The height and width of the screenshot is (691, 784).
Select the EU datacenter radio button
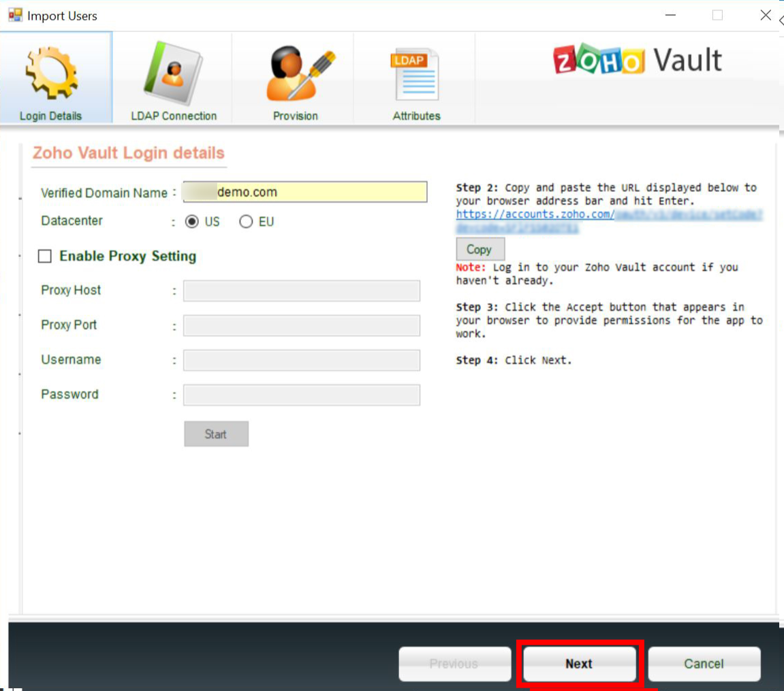click(x=245, y=221)
